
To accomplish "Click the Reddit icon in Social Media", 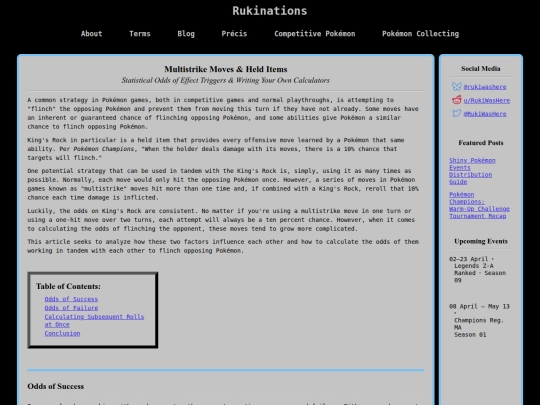I will (457, 100).
